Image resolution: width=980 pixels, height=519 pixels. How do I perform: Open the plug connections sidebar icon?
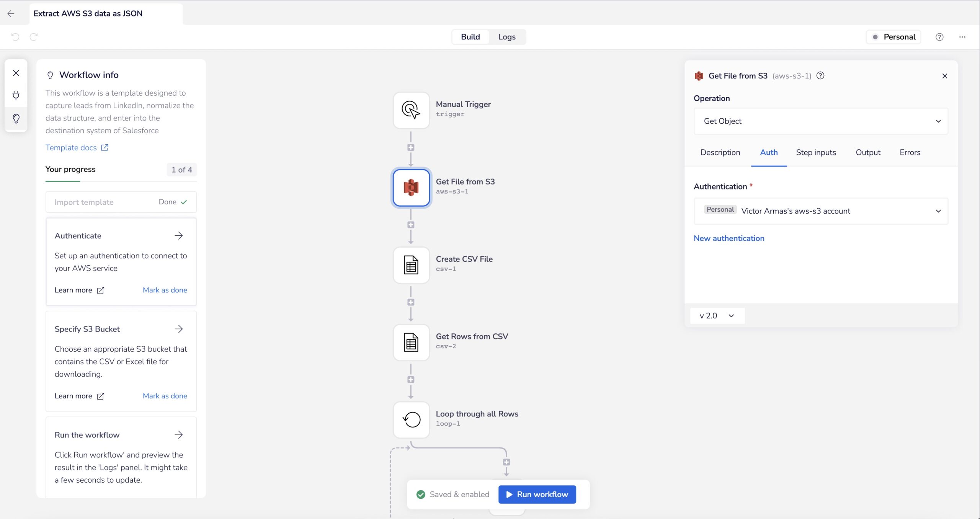tap(16, 95)
